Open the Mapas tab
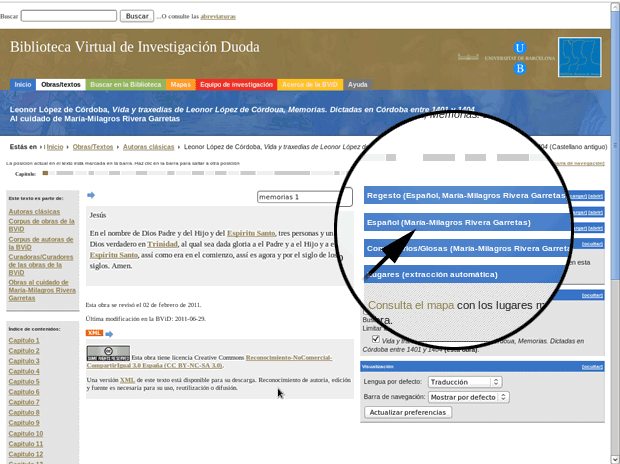 coord(181,85)
